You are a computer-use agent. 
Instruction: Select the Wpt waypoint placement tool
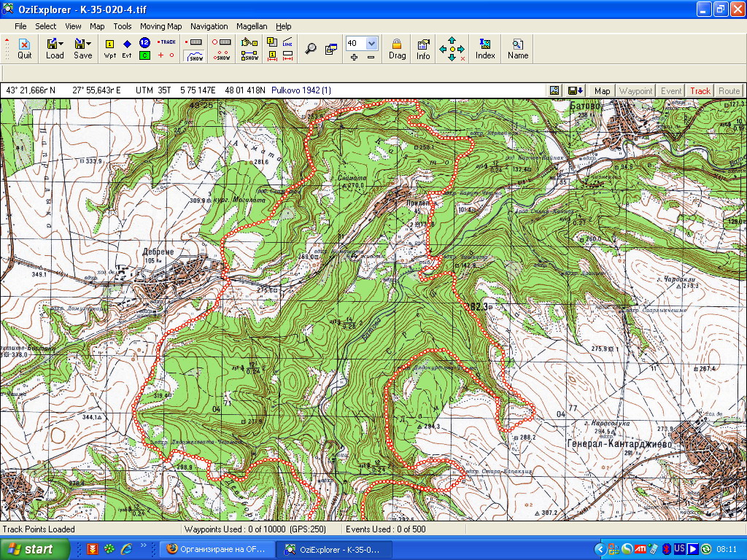(x=110, y=49)
